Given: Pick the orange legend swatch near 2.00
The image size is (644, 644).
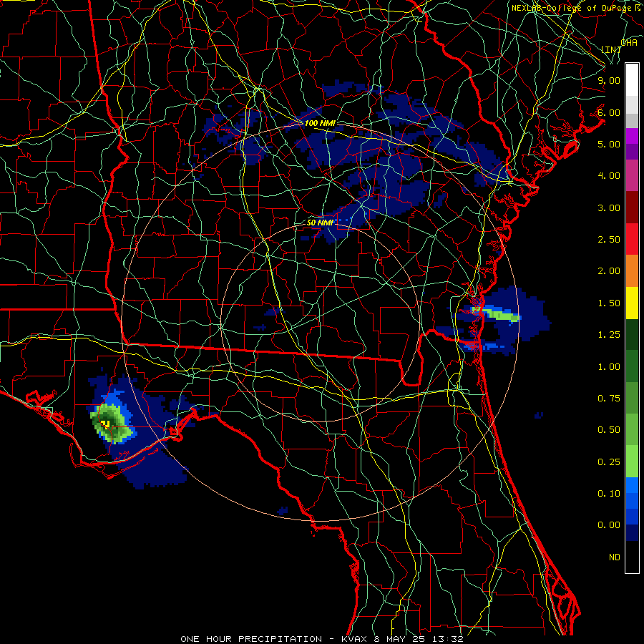Looking at the screenshot, I should (632, 271).
